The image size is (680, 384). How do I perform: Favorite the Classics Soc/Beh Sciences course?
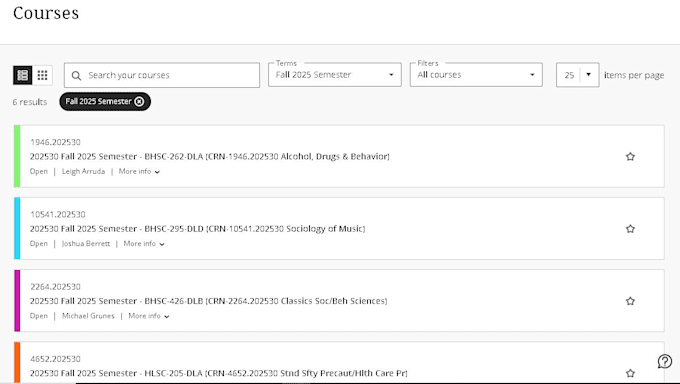[x=630, y=301]
